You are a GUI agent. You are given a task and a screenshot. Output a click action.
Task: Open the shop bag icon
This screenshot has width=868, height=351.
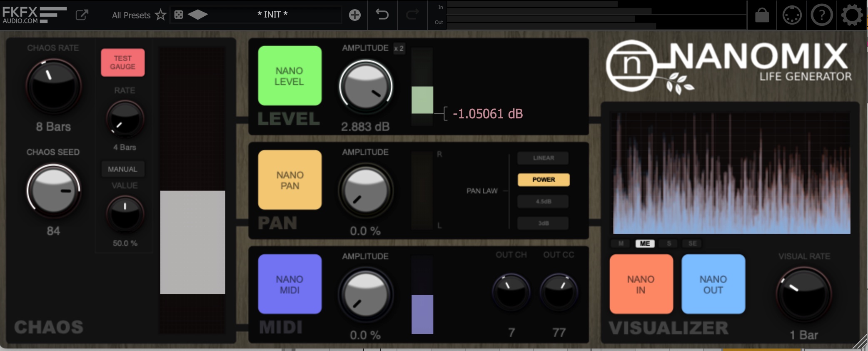(762, 15)
